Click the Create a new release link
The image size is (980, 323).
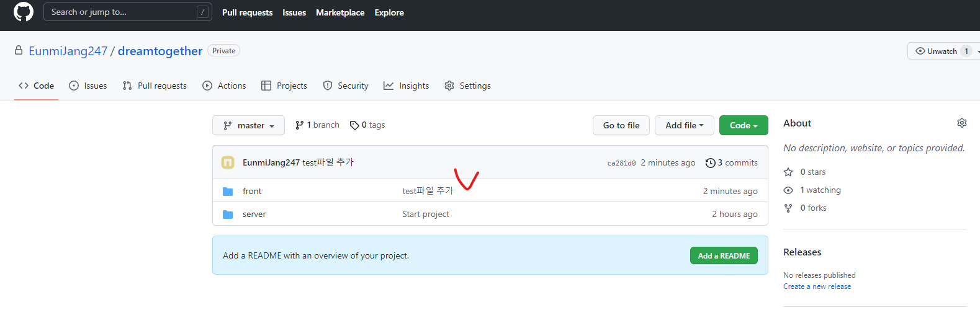[817, 286]
